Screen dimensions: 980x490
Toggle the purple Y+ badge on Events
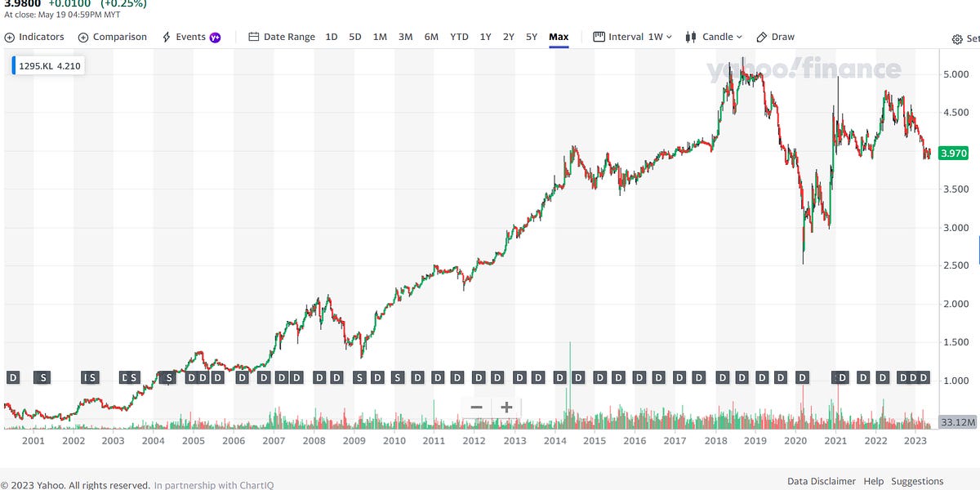click(x=213, y=37)
